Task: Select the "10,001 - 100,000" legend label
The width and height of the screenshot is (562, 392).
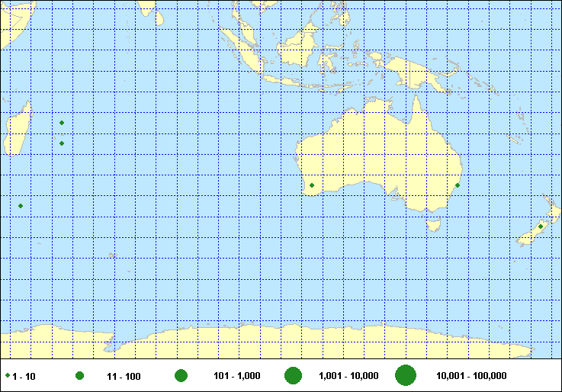Action: tap(470, 376)
